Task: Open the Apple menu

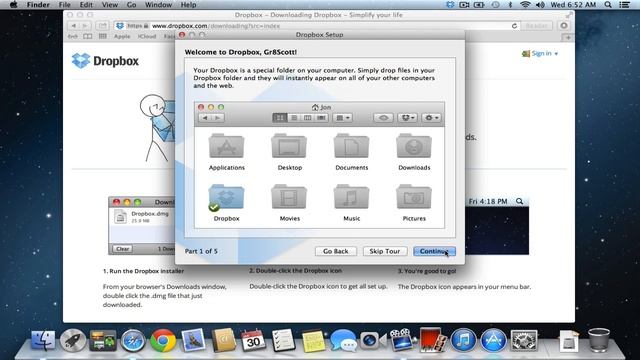Action: pos(13,5)
